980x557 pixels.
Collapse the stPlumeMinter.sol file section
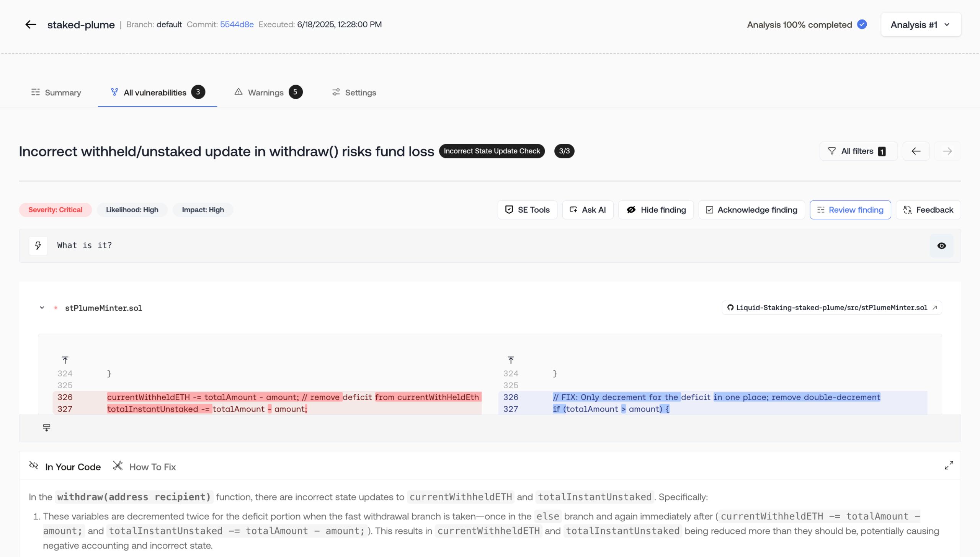(x=42, y=308)
